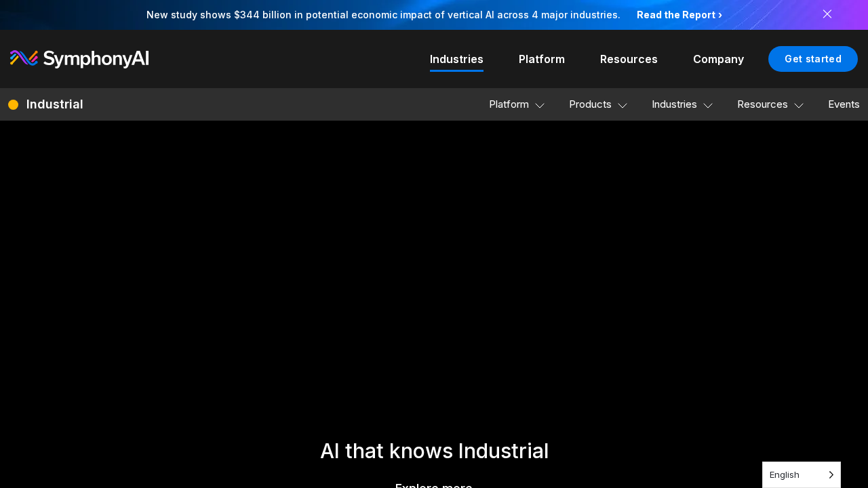Click Explore more below the heading
The width and height of the screenshot is (868, 488).
click(x=433, y=485)
